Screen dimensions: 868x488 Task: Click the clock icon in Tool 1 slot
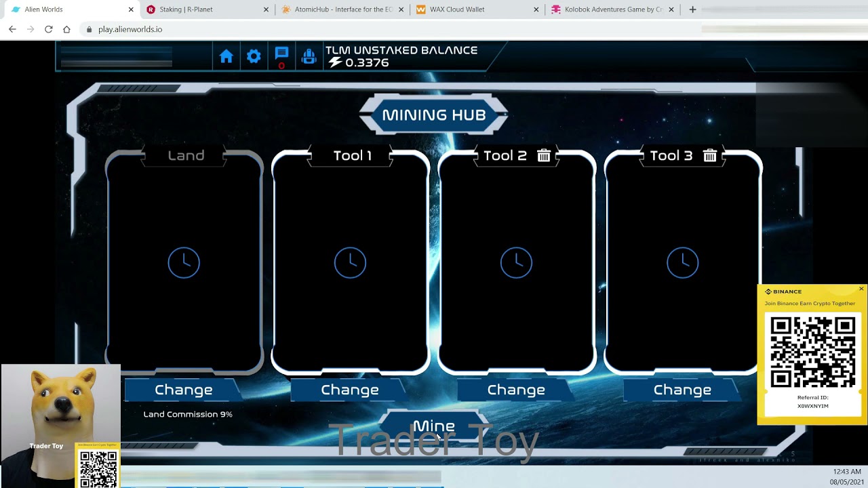click(x=350, y=262)
